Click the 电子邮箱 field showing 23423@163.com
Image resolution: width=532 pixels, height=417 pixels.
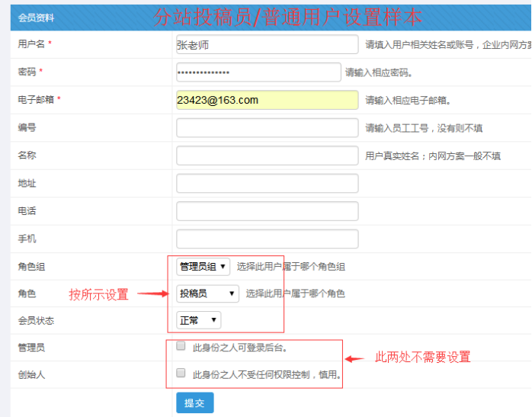[267, 101]
